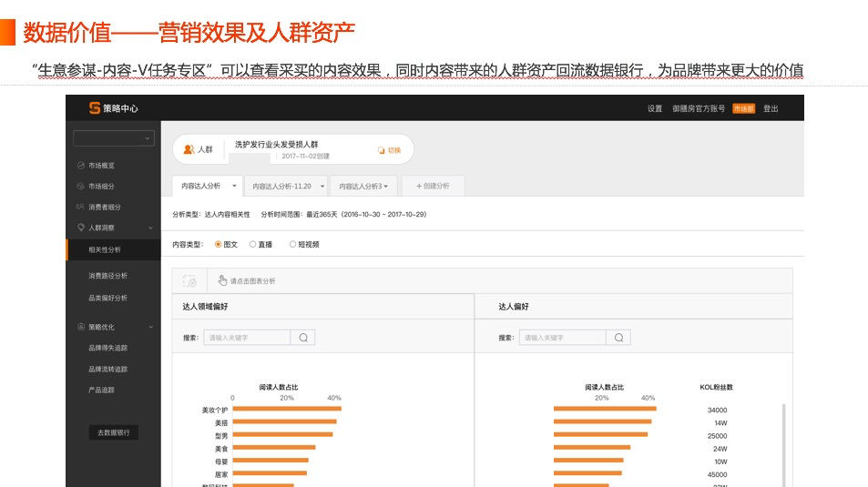Click the hand pointer chart analysis icon

[222, 280]
